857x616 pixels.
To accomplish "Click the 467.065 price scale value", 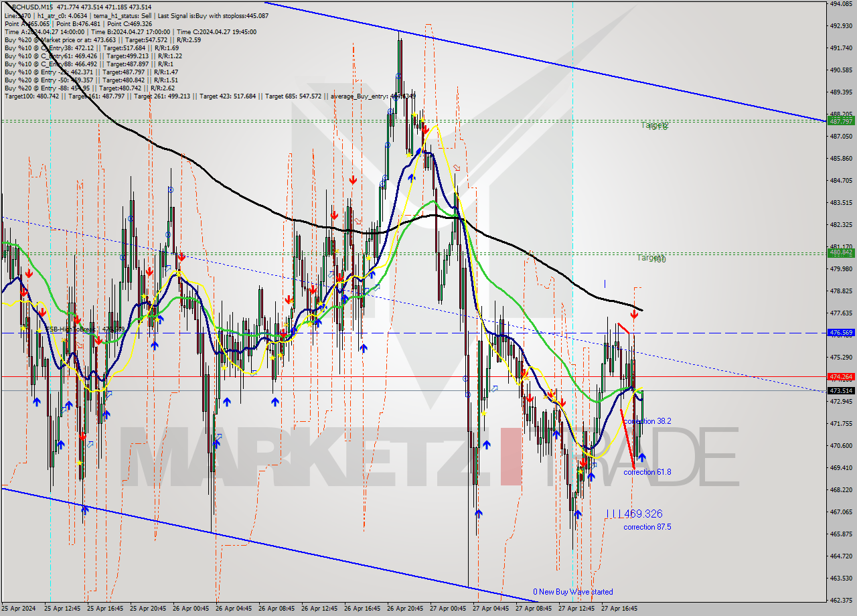I will [841, 512].
